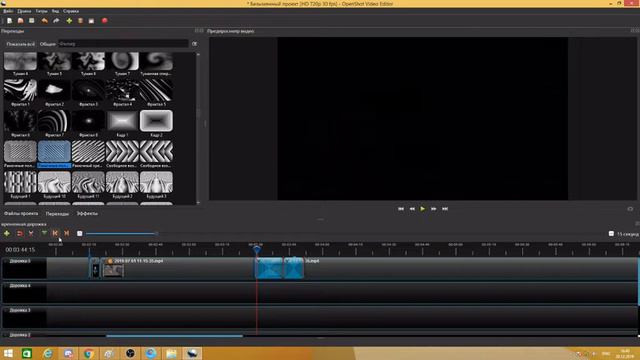
Task: Add a track with the timeline plus icon
Action: click(x=7, y=233)
